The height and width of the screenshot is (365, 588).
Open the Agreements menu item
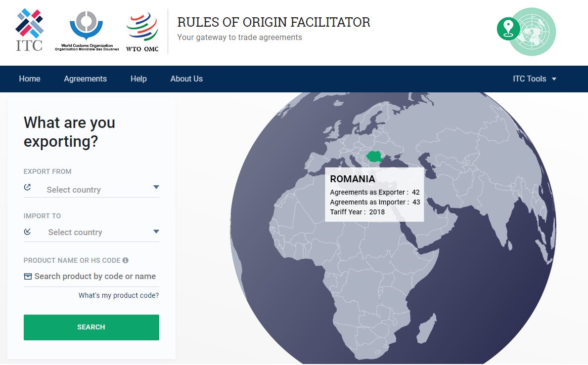[x=85, y=79]
